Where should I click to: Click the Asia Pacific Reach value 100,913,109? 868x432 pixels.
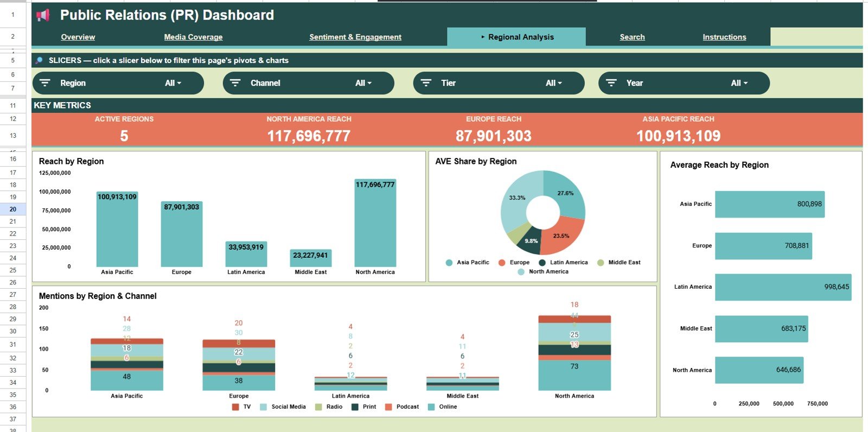coord(679,136)
